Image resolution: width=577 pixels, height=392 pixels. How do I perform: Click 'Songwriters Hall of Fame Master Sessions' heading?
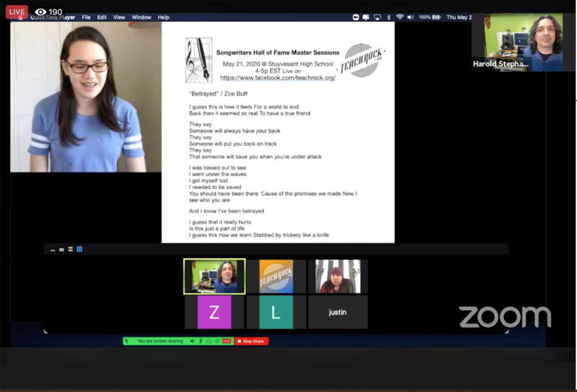point(278,53)
